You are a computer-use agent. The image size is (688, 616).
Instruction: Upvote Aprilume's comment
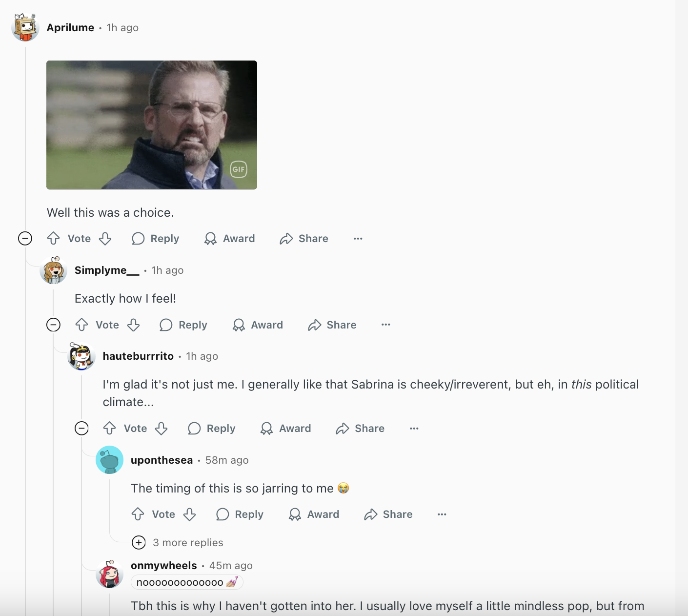53,238
